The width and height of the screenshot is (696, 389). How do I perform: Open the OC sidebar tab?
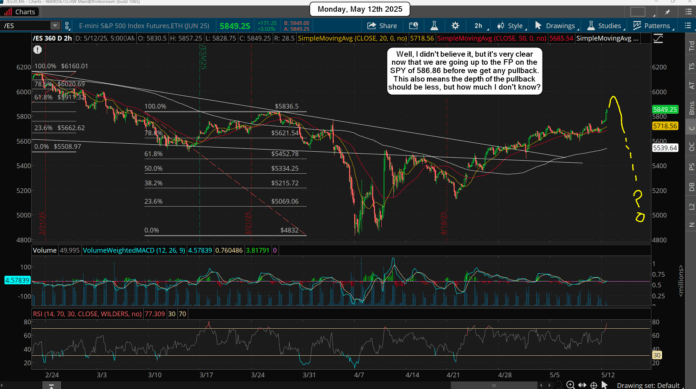(691, 147)
